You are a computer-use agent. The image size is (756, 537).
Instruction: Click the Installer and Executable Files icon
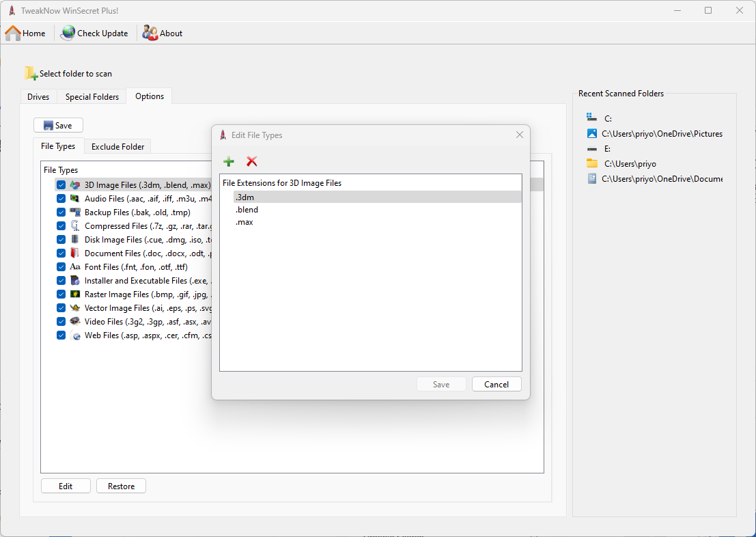pyautogui.click(x=74, y=280)
